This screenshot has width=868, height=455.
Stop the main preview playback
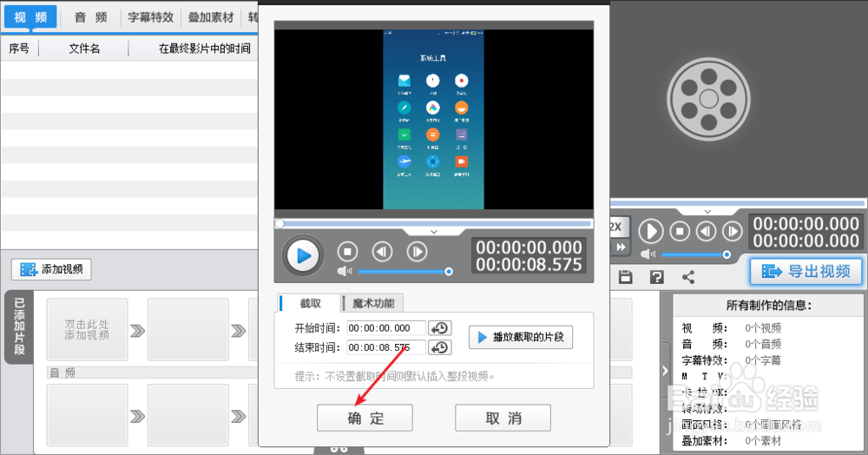coord(680,231)
